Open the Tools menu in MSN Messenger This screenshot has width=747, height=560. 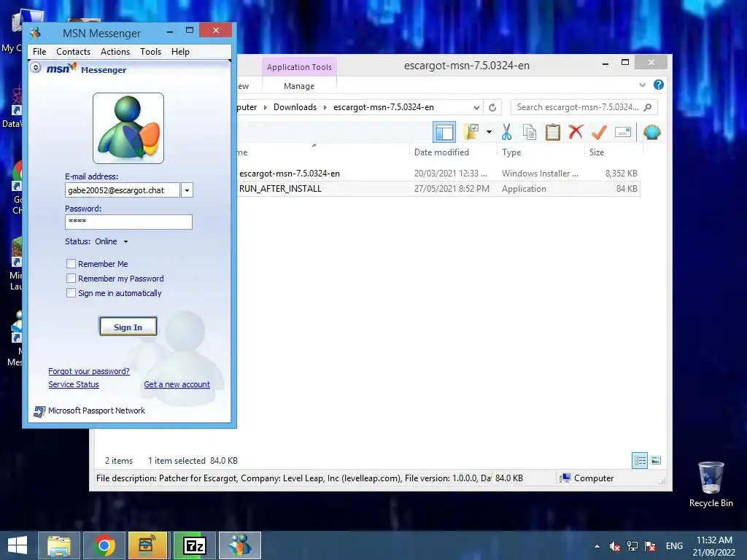tap(150, 52)
